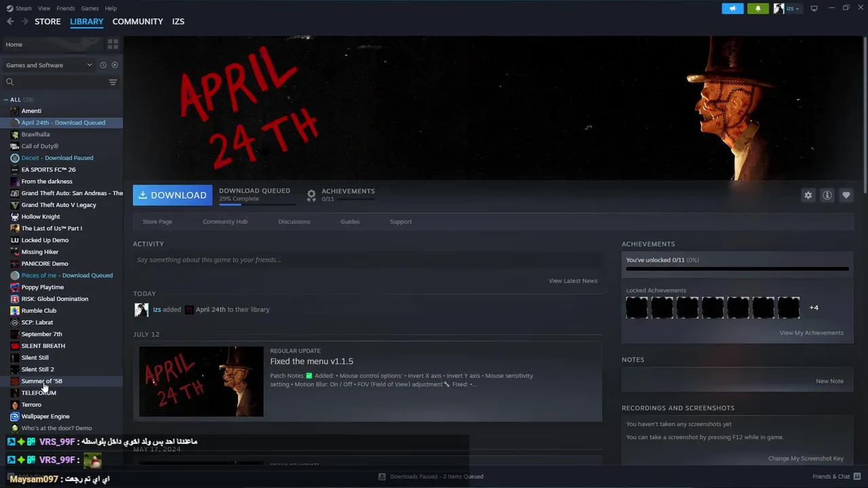
Task: Open the IZS profile tab
Action: coord(178,22)
